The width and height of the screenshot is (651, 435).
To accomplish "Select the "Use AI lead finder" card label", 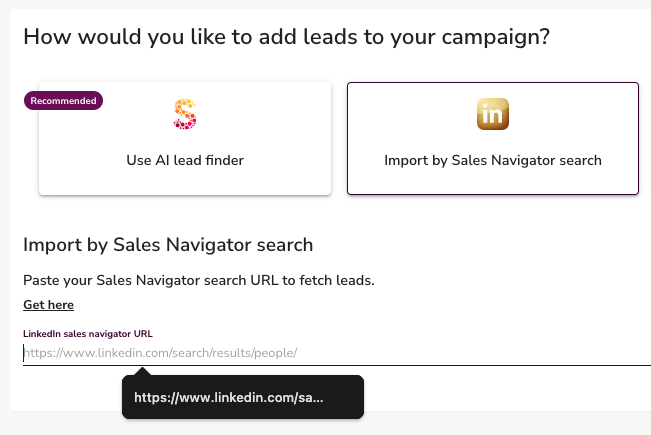I will (185, 160).
